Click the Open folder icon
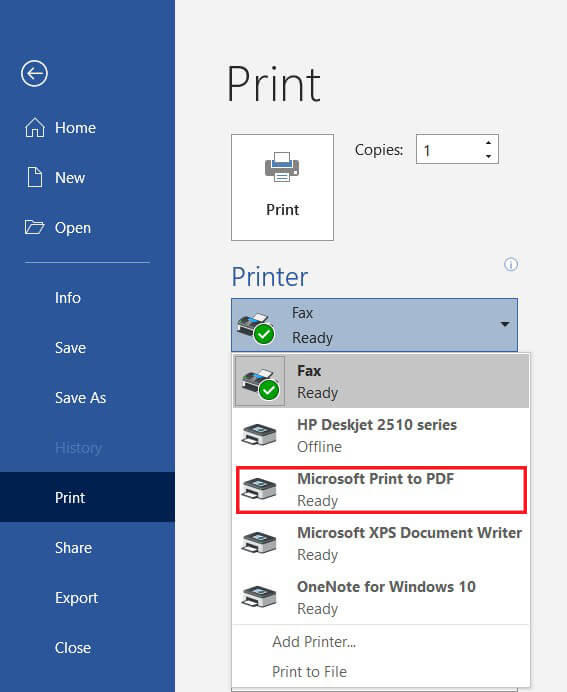This screenshot has width=567, height=692. point(34,227)
